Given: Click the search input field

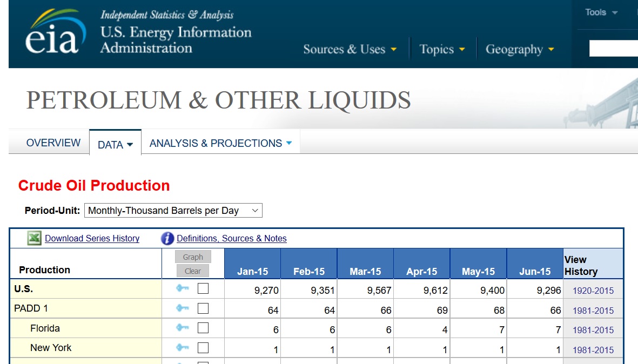Looking at the screenshot, I should click(613, 49).
